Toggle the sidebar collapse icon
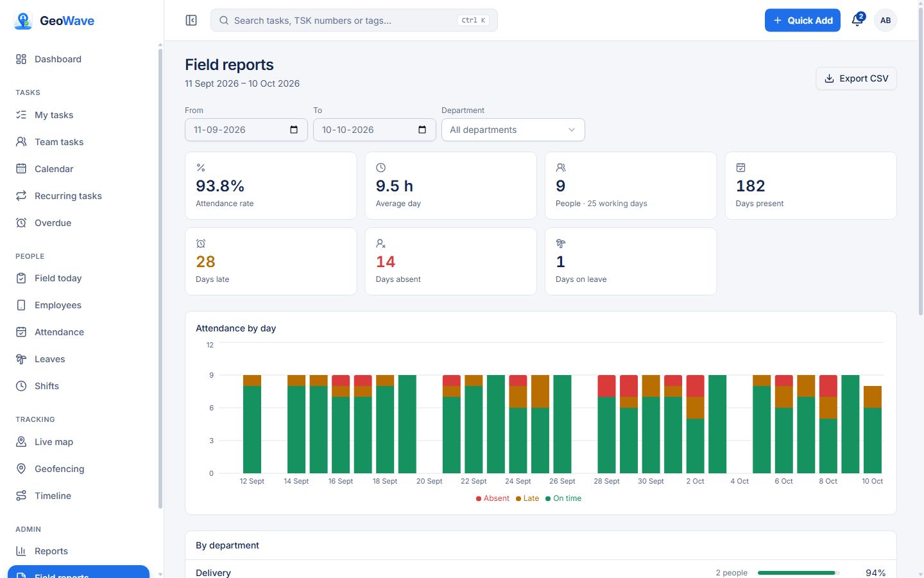Screen dimensions: 924x578 [191, 21]
